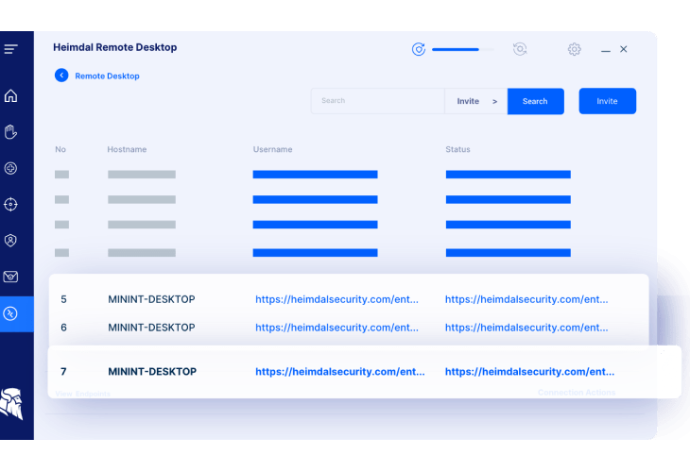Click the grey refresh scan icon

tap(520, 49)
